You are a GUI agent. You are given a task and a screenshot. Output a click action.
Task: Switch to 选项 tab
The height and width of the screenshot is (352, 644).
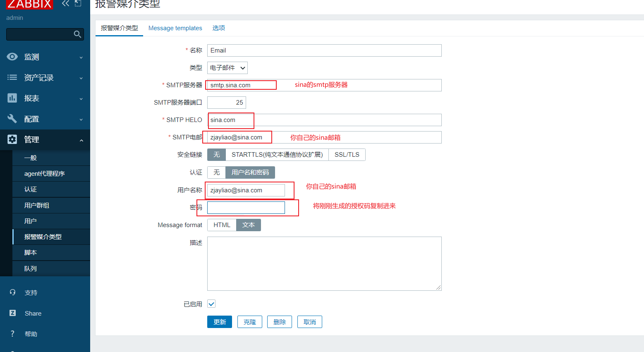pos(219,28)
